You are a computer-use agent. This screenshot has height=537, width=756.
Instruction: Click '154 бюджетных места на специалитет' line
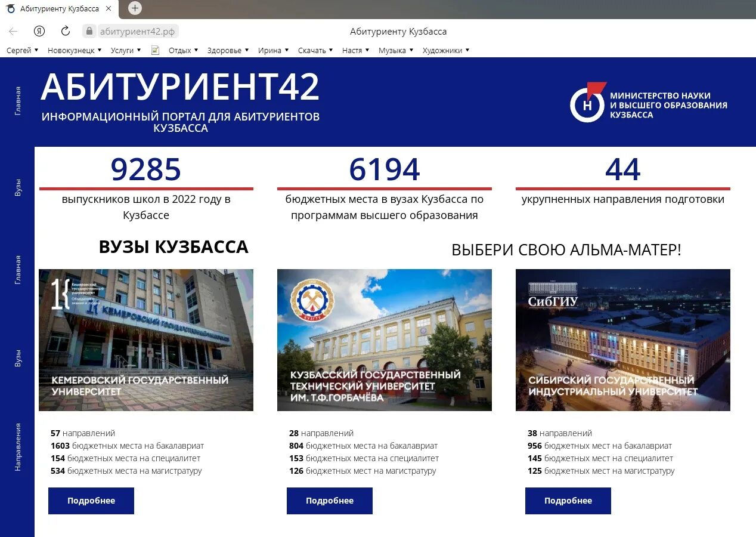[126, 458]
